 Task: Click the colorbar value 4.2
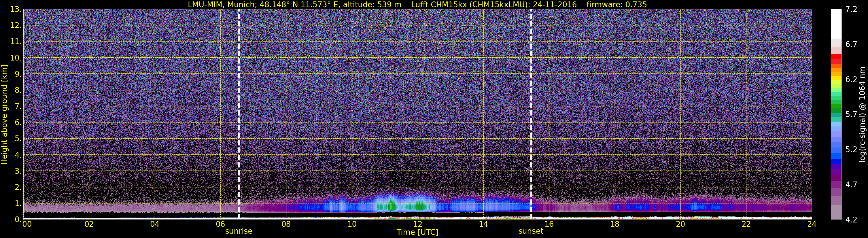pyautogui.click(x=851, y=220)
